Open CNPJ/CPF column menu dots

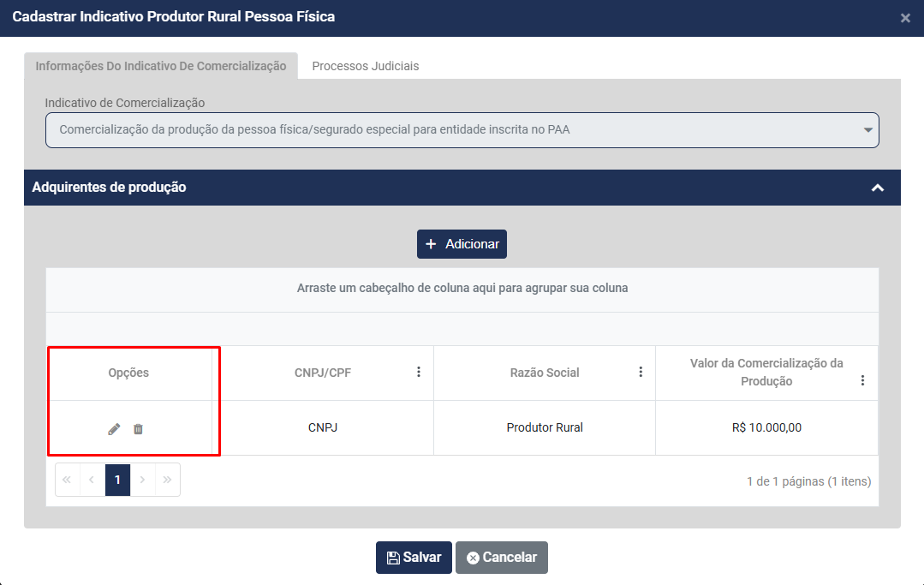[x=419, y=372]
